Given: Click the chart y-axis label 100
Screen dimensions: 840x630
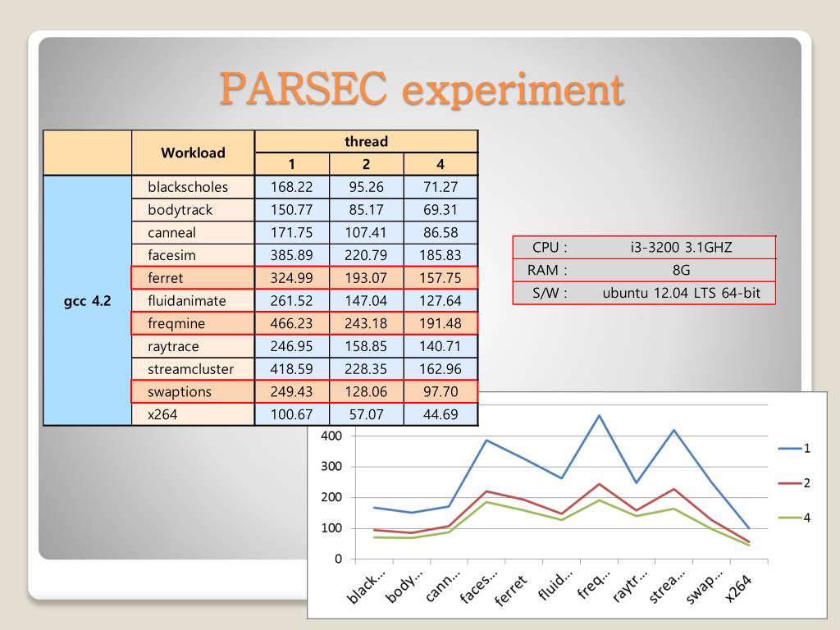Looking at the screenshot, I should 331,528.
